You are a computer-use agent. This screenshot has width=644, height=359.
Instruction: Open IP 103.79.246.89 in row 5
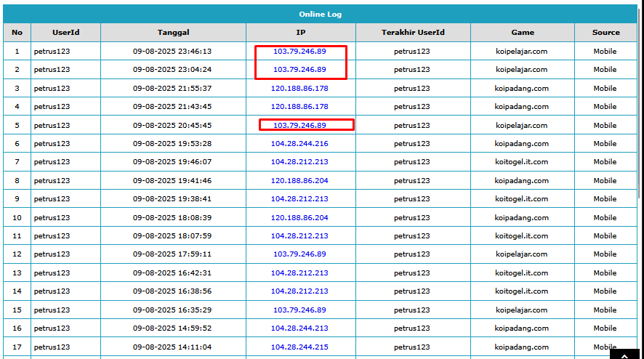click(299, 125)
